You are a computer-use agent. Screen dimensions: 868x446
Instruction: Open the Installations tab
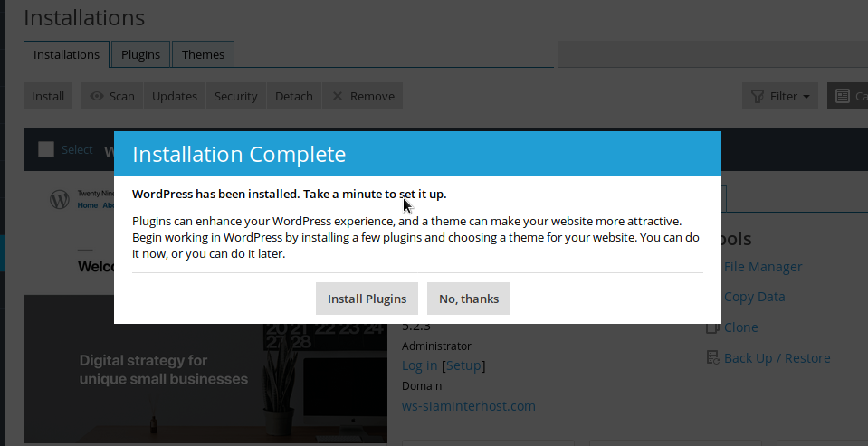pyautogui.click(x=66, y=54)
